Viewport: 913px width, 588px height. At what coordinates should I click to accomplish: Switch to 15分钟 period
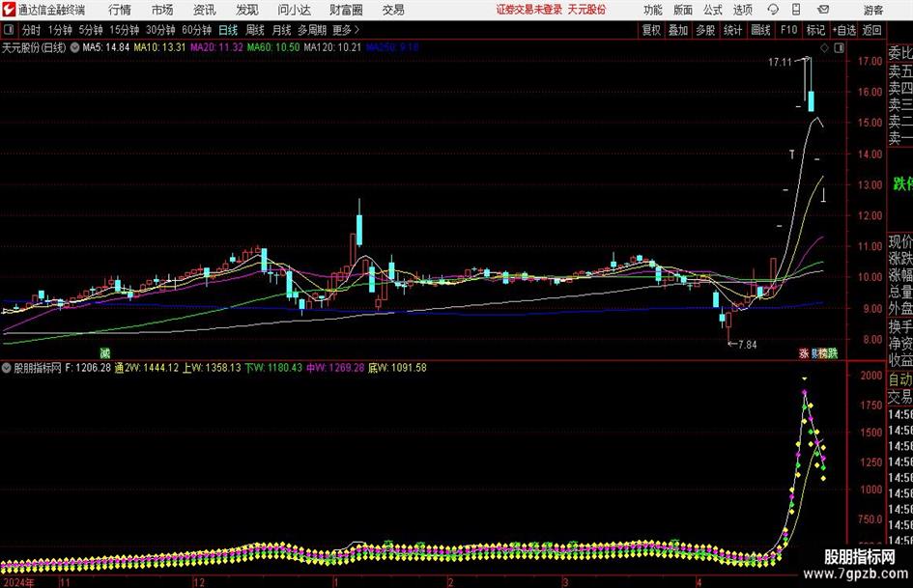[125, 30]
